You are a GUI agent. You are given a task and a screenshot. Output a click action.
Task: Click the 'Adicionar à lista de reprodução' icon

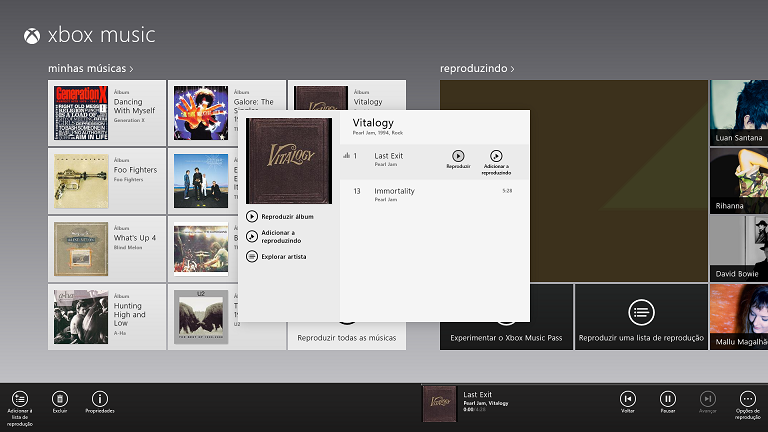pyautogui.click(x=20, y=399)
